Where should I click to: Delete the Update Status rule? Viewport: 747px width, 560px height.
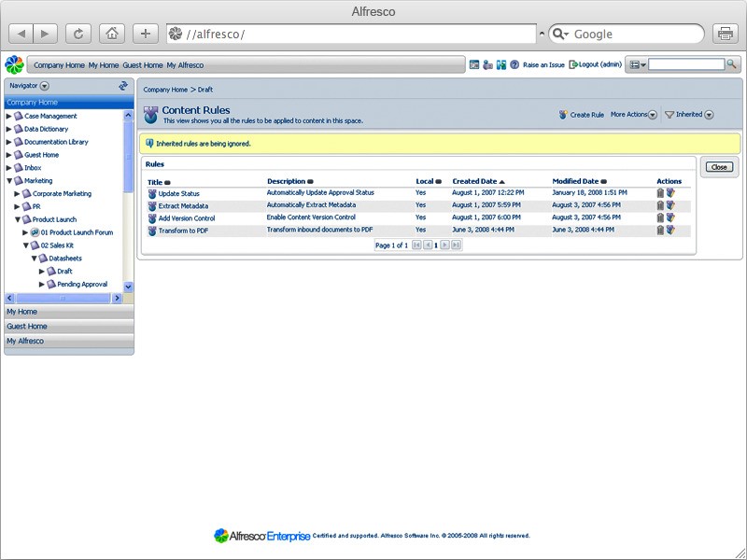pyautogui.click(x=660, y=193)
